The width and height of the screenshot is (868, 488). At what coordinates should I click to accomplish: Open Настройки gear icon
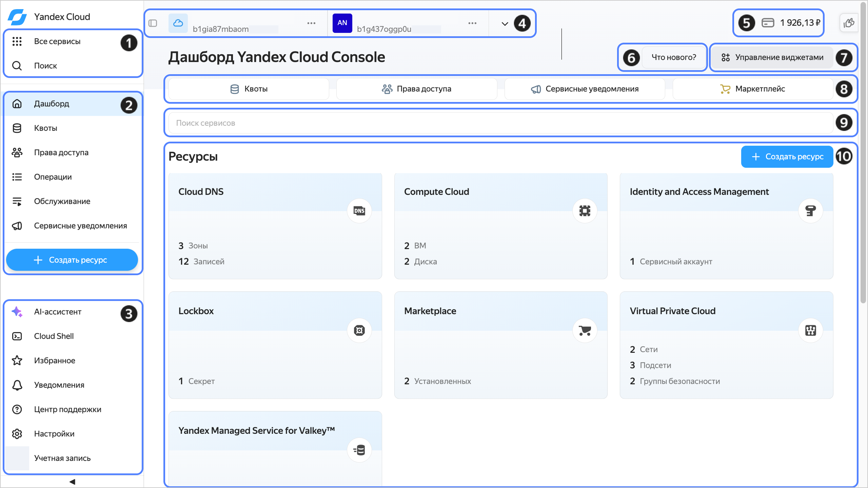(x=17, y=434)
